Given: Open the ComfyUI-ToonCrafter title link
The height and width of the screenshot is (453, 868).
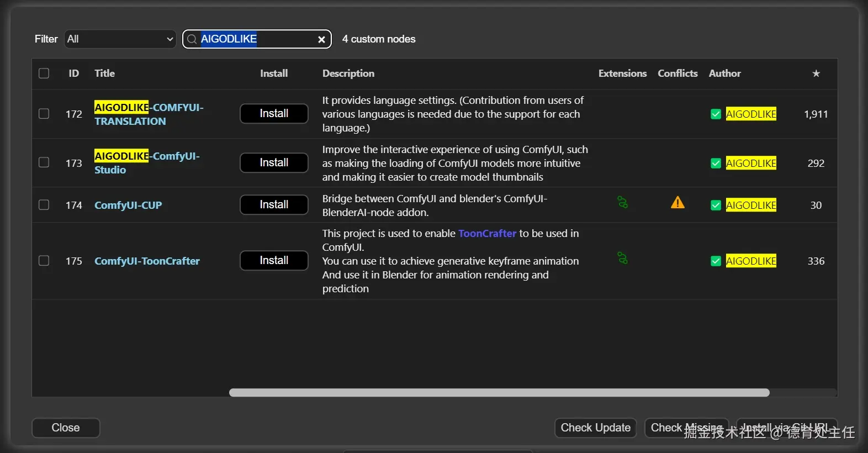Looking at the screenshot, I should pyautogui.click(x=147, y=261).
